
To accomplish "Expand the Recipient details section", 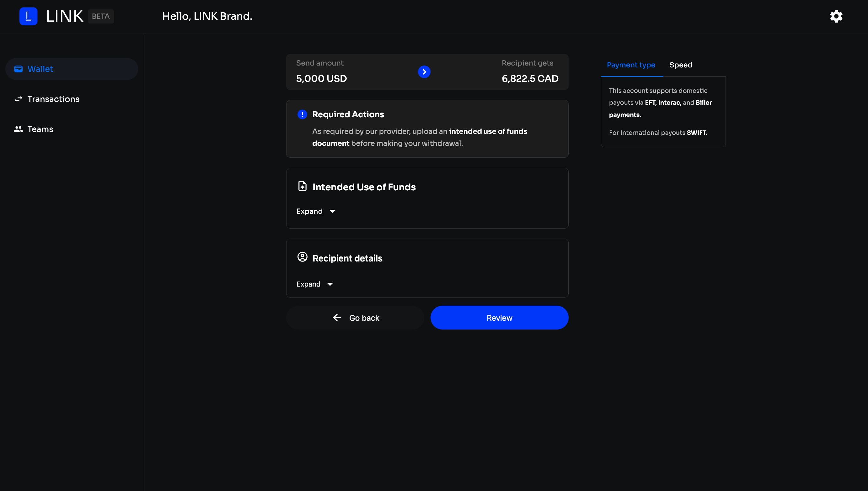I will 308,284.
